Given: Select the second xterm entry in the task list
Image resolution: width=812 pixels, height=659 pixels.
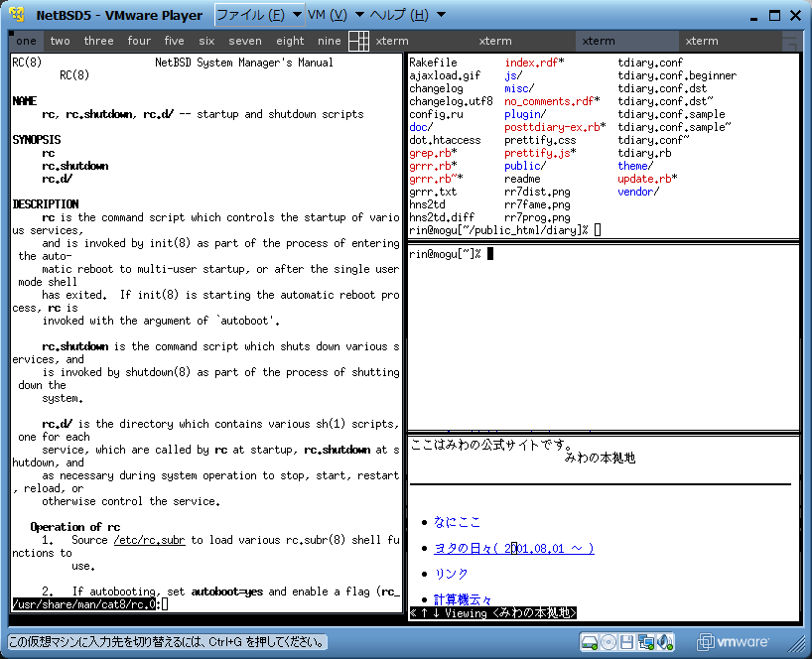Looking at the screenshot, I should click(524, 41).
